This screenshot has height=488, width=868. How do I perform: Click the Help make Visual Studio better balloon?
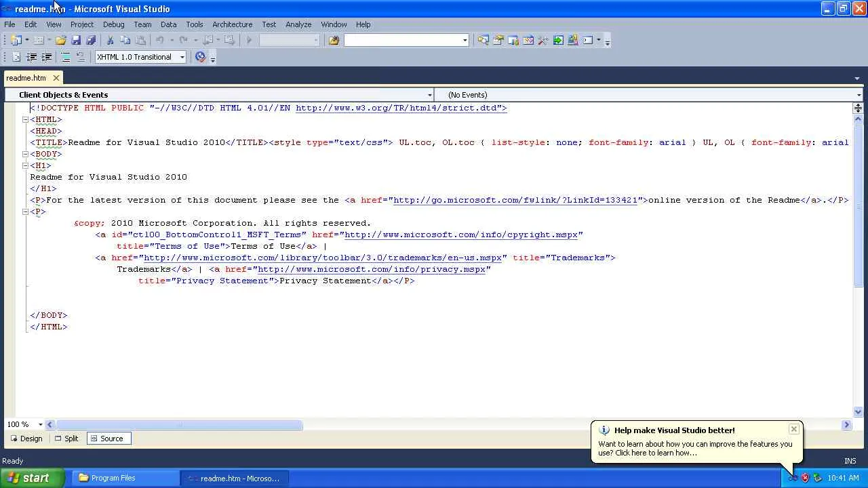(696, 443)
